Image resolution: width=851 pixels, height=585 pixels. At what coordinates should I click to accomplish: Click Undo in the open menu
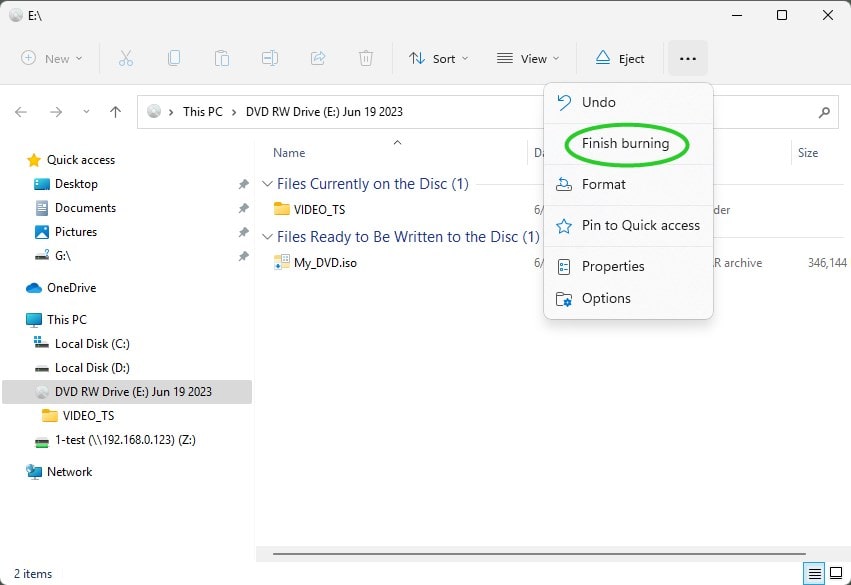tap(598, 102)
